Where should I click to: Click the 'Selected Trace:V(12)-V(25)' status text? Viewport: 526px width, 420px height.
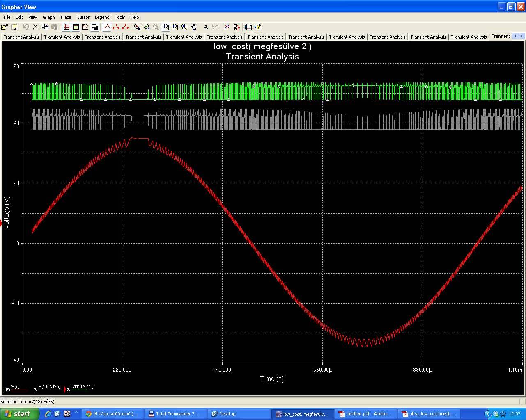pyautogui.click(x=28, y=402)
